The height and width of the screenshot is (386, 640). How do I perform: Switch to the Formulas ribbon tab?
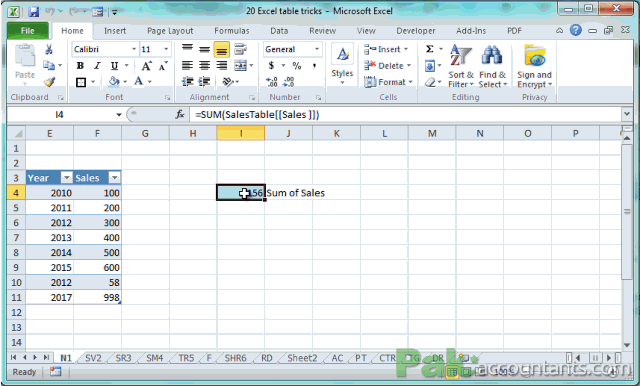(x=231, y=31)
